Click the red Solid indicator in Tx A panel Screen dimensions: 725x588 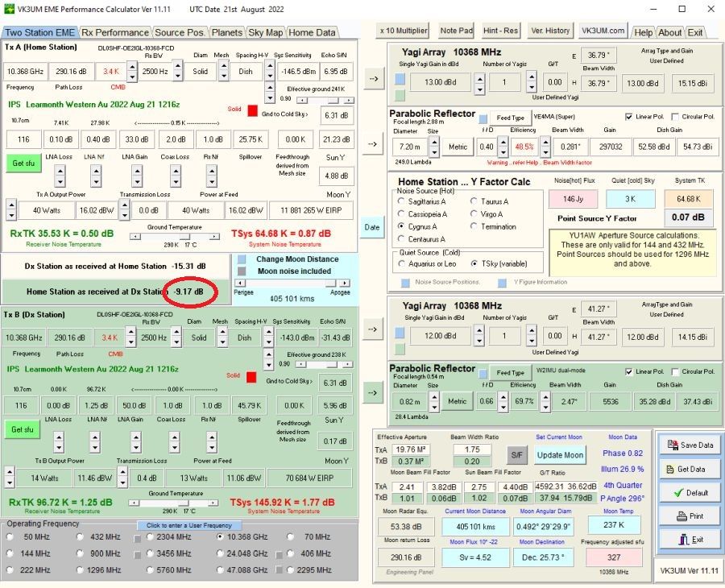[x=252, y=111]
